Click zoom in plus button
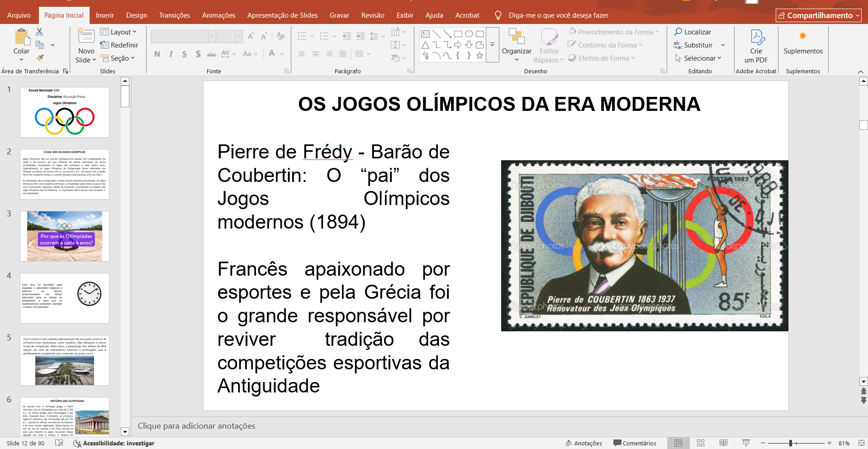The image size is (868, 449). pos(829,443)
